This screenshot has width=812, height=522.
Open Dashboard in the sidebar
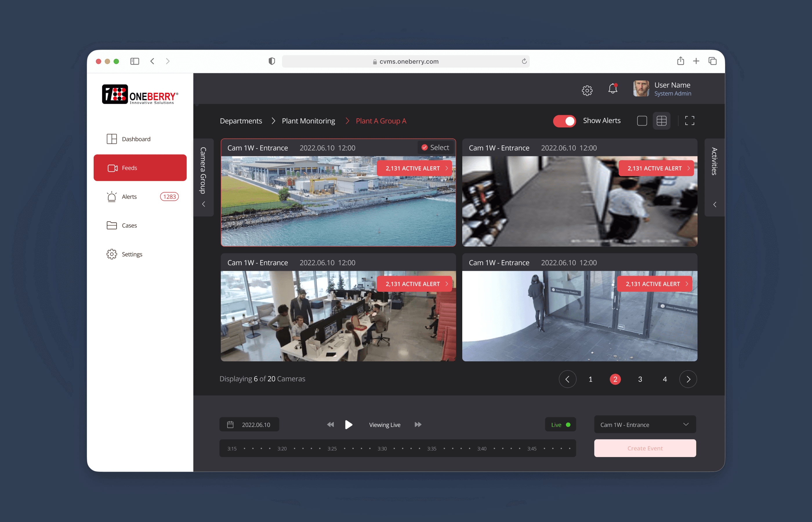pyautogui.click(x=140, y=139)
